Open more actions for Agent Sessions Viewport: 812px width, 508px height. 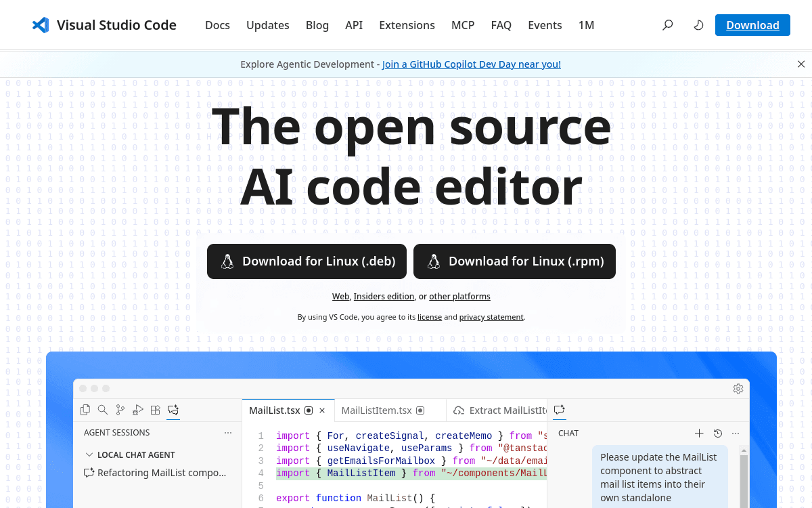tap(227, 432)
